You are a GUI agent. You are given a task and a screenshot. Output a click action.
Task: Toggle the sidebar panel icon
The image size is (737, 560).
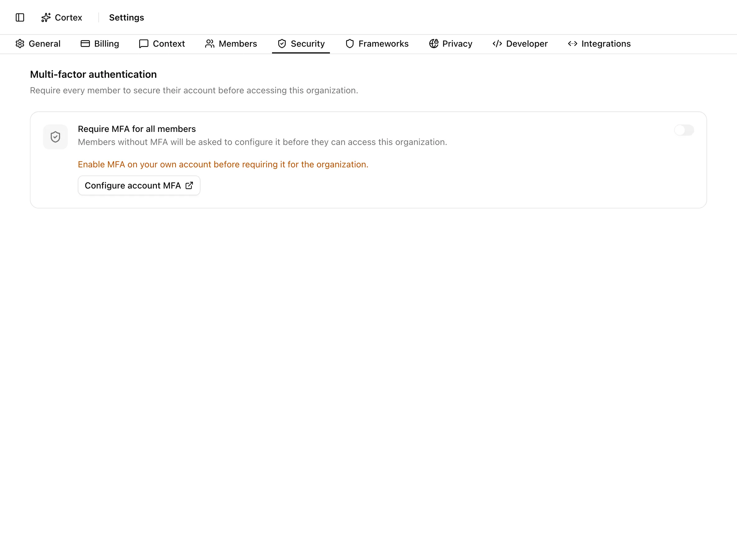20,17
